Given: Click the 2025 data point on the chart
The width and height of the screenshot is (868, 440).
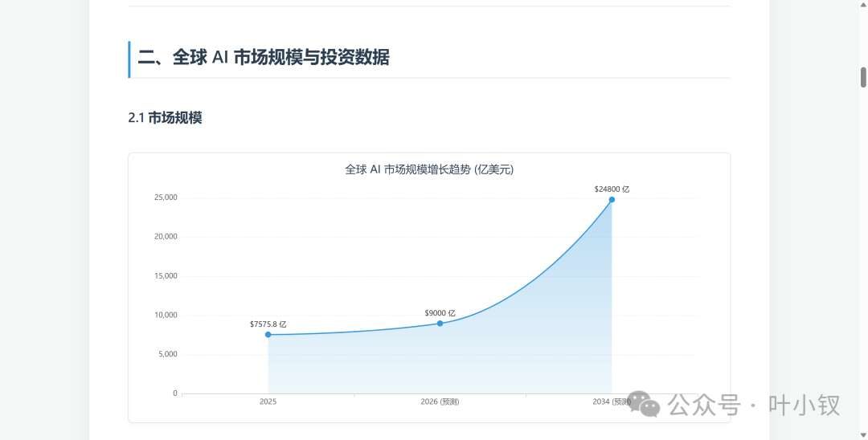Looking at the screenshot, I should tap(268, 335).
